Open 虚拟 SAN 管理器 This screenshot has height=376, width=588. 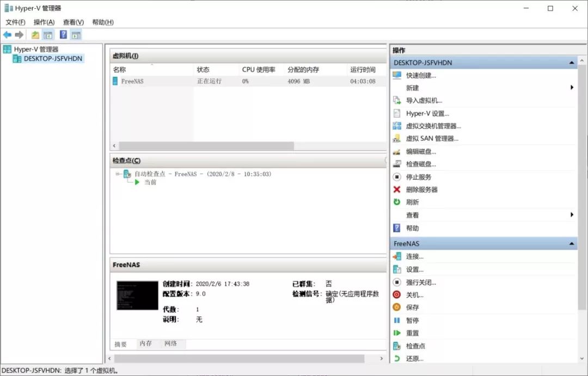432,139
